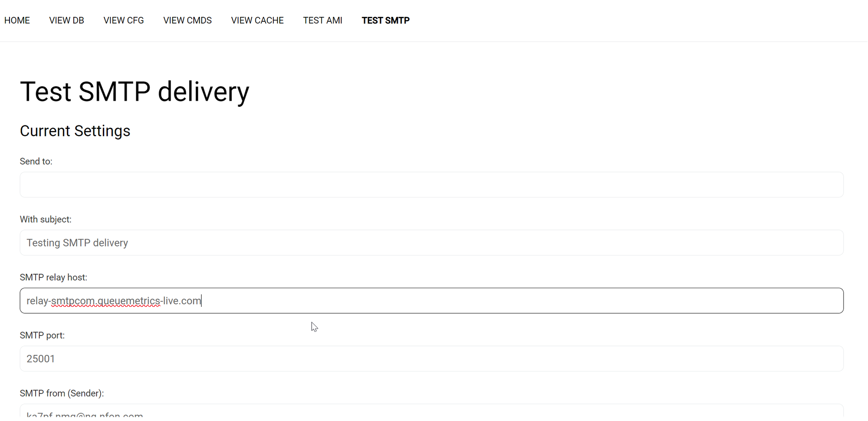Click the "Send to:" label
This screenshot has width=868, height=421.
click(36, 161)
